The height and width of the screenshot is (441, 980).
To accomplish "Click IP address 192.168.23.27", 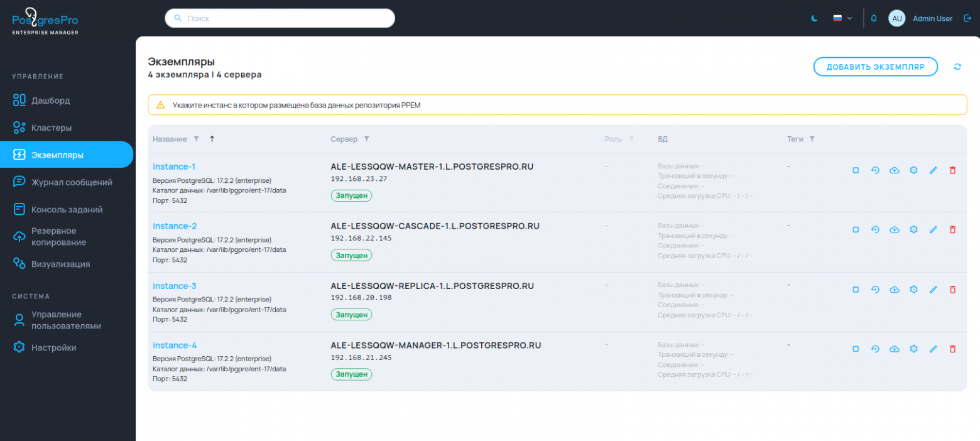I will coord(359,179).
